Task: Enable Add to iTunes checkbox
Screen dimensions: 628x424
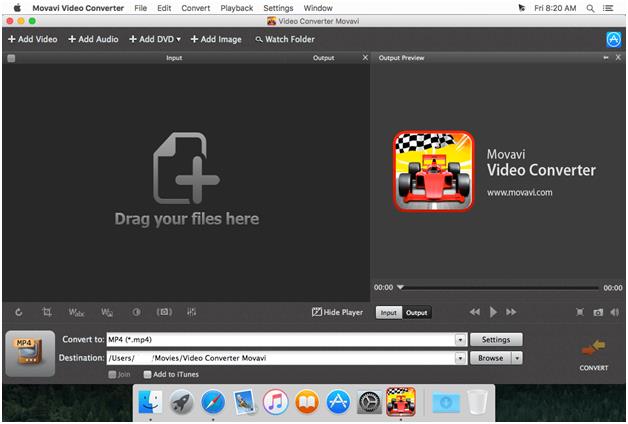Action: tap(147, 374)
